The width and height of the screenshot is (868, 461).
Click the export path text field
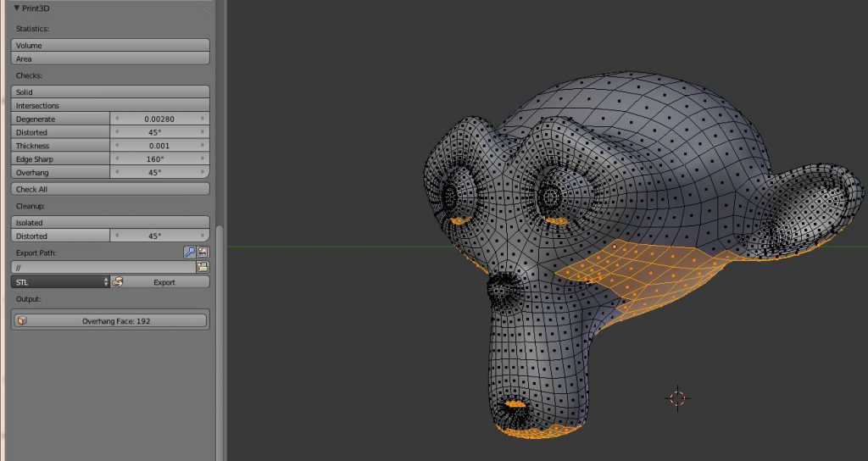(x=103, y=267)
